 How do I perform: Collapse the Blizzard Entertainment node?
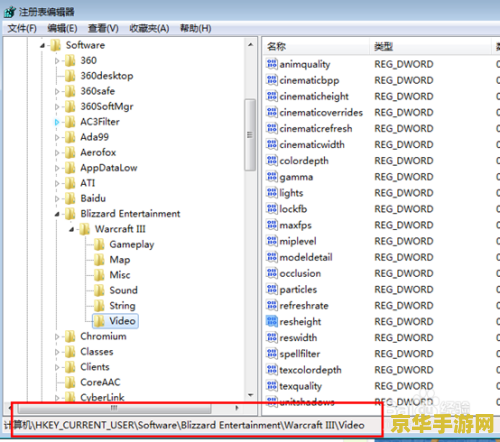point(57,214)
